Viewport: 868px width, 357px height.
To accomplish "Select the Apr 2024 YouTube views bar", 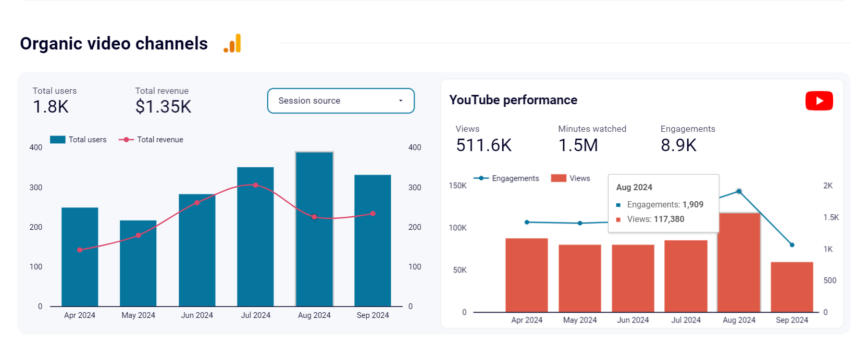I will 527,275.
